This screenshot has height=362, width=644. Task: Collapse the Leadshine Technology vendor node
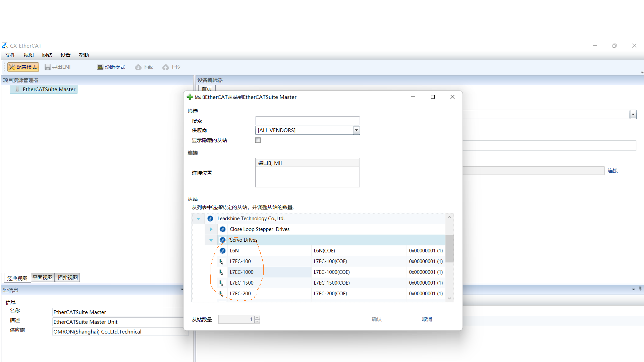tap(199, 219)
